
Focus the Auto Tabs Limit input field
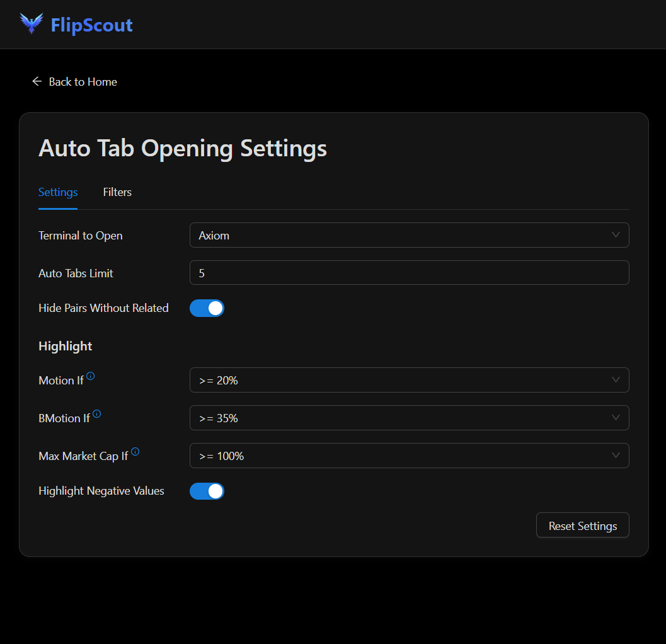click(x=409, y=273)
